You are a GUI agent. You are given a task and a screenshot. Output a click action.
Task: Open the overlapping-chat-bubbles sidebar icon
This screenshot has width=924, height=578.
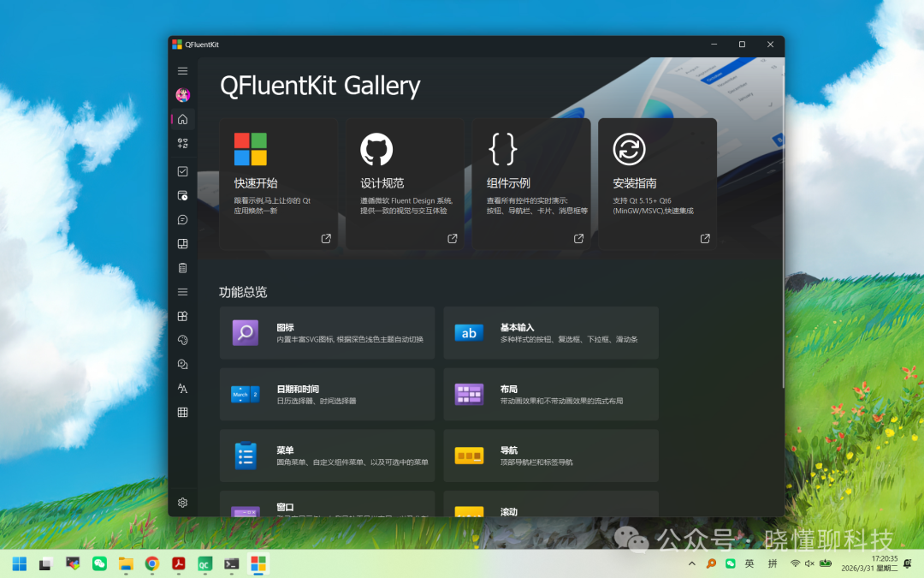point(183,364)
